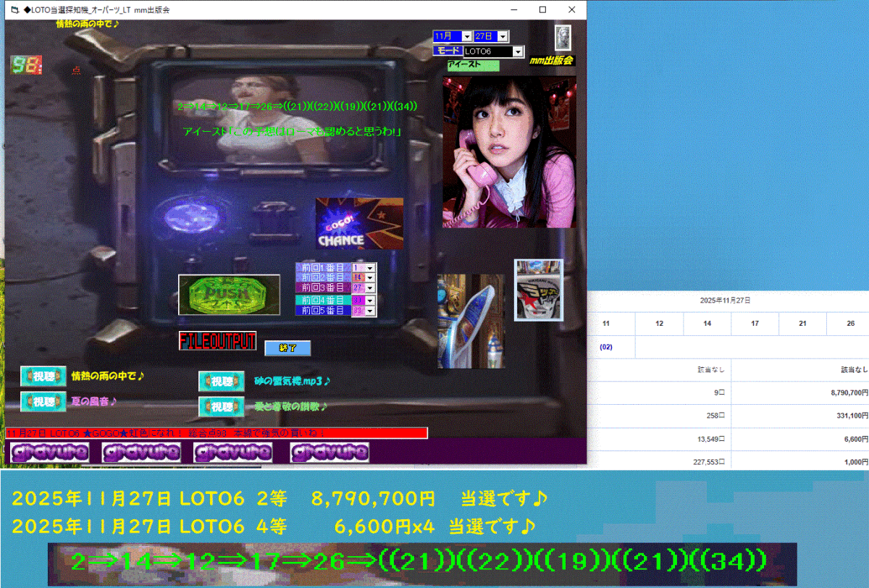Click the red star logo thumbnail
Viewport: 869px width, 588px height.
click(x=538, y=290)
